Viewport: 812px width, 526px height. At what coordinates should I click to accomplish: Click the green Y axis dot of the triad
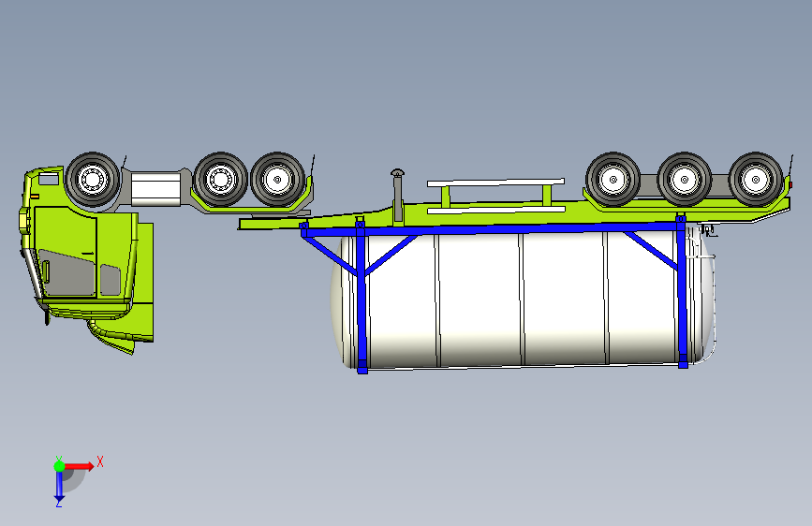click(x=59, y=466)
